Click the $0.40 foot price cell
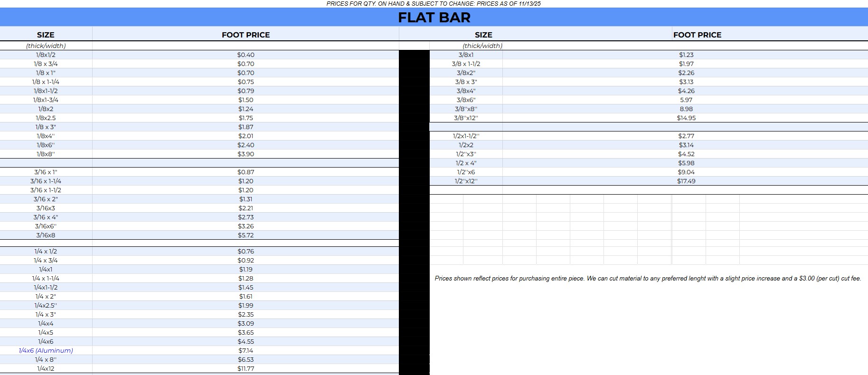Screen dimensions: 868x375 click(x=245, y=55)
